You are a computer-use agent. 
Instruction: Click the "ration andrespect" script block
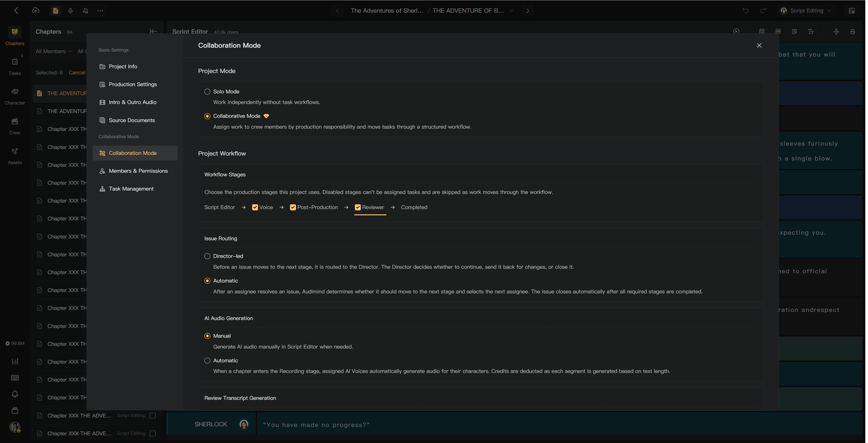click(x=821, y=316)
